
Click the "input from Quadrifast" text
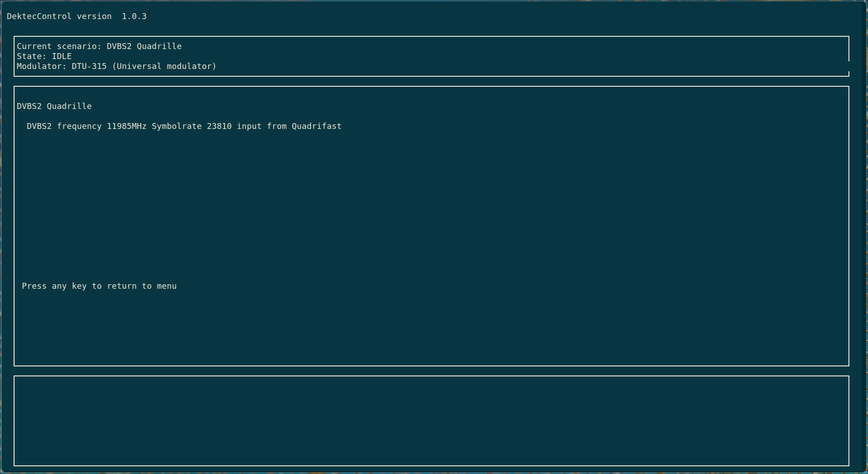click(x=289, y=126)
